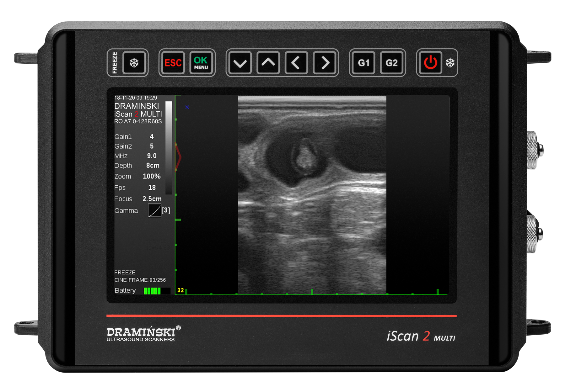Click the CINE FRAME:93/256 counter
Image resolution: width=565 pixels, height=392 pixels.
(140, 280)
